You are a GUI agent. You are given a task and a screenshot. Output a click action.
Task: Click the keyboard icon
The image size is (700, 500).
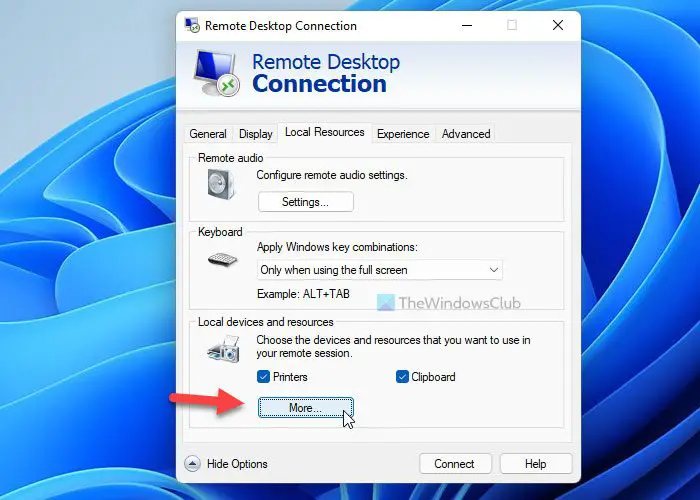click(223, 259)
